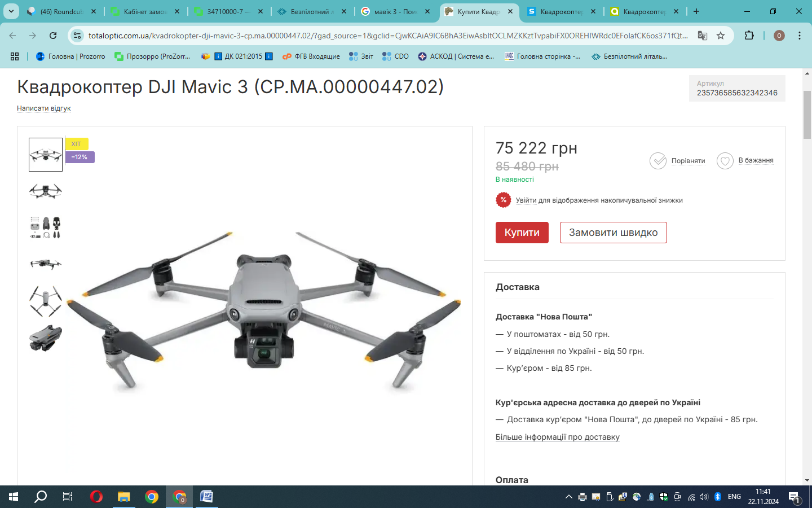This screenshot has width=812, height=508.
Task: Open volume control in system tray
Action: click(704, 497)
